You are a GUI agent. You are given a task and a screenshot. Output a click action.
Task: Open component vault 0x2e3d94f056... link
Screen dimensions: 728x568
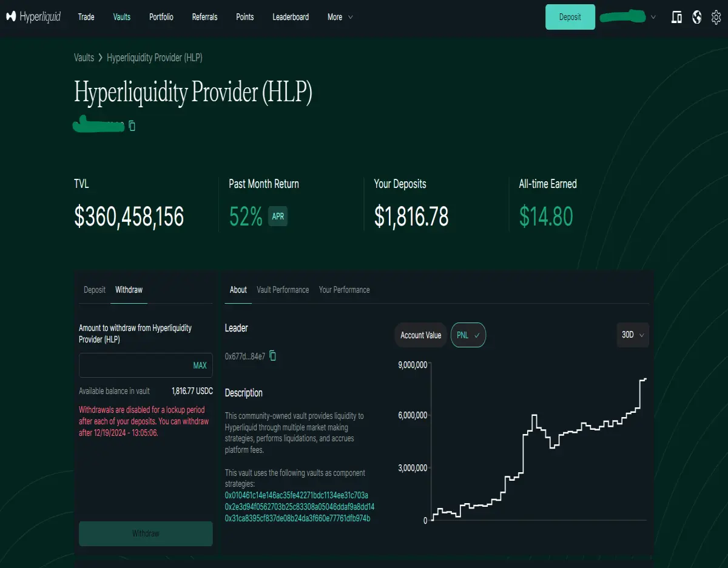300,507
